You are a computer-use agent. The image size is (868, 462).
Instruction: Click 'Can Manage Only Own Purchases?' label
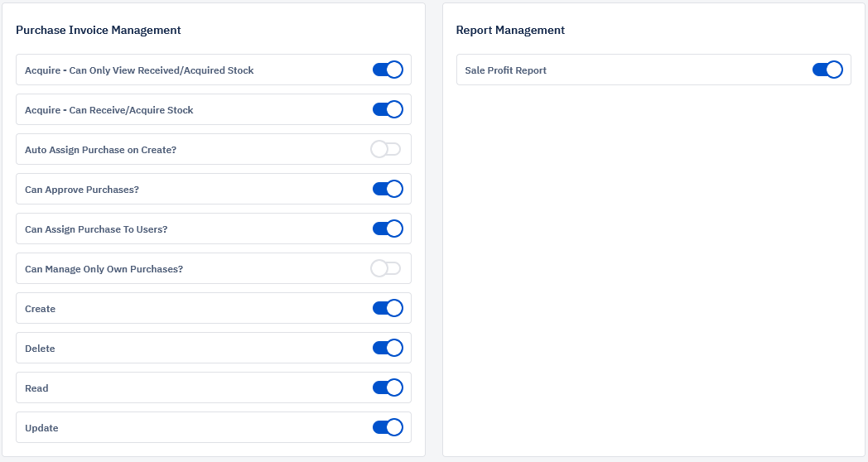(x=104, y=269)
